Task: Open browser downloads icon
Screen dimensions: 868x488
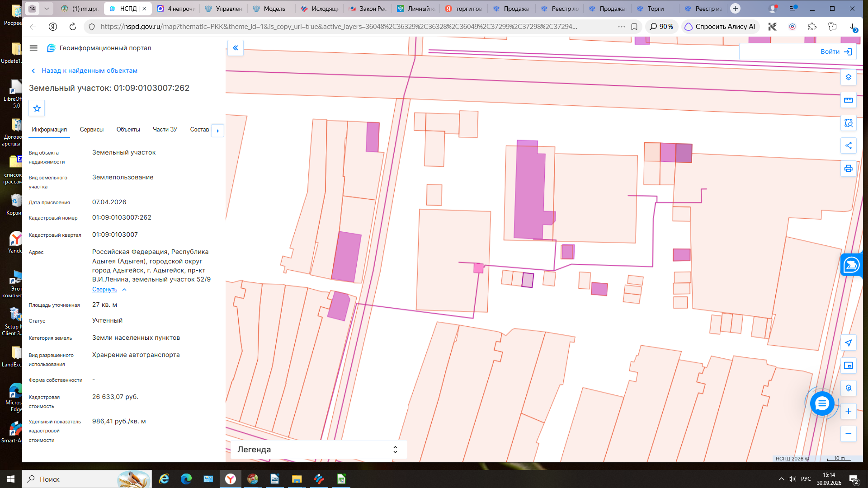Action: 852,27
